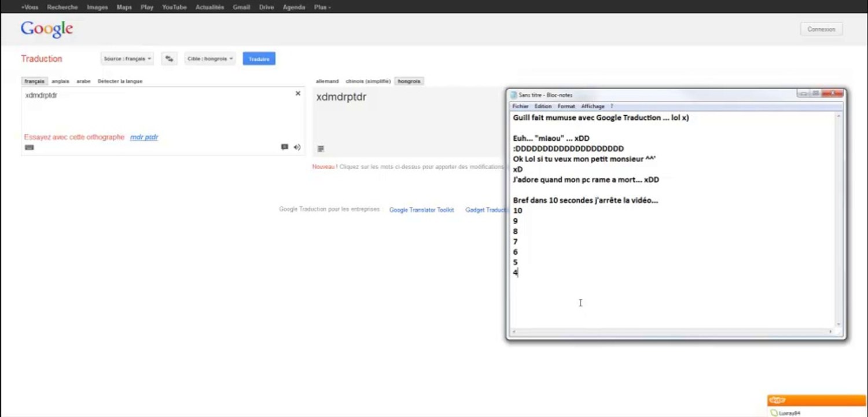The width and height of the screenshot is (868, 417).
Task: Open Drive in the top bar
Action: pyautogui.click(x=267, y=7)
